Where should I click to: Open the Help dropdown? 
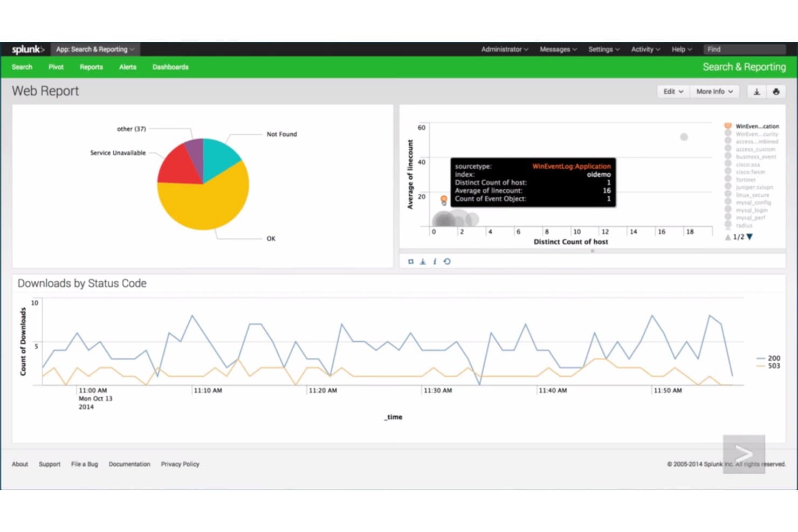pyautogui.click(x=682, y=49)
